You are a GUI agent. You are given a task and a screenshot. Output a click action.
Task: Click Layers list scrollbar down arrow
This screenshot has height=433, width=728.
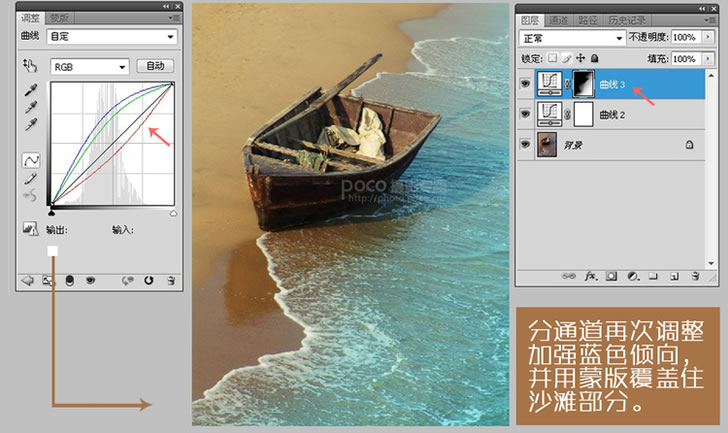coord(711,263)
